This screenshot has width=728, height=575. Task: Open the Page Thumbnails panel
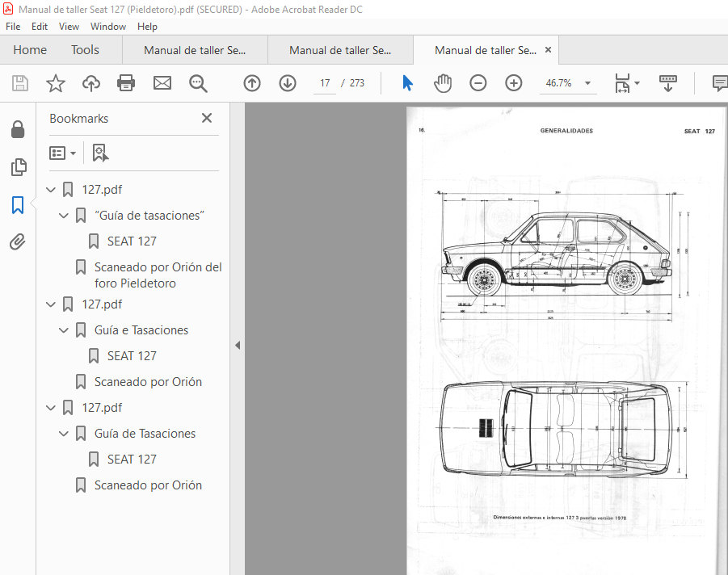18,167
